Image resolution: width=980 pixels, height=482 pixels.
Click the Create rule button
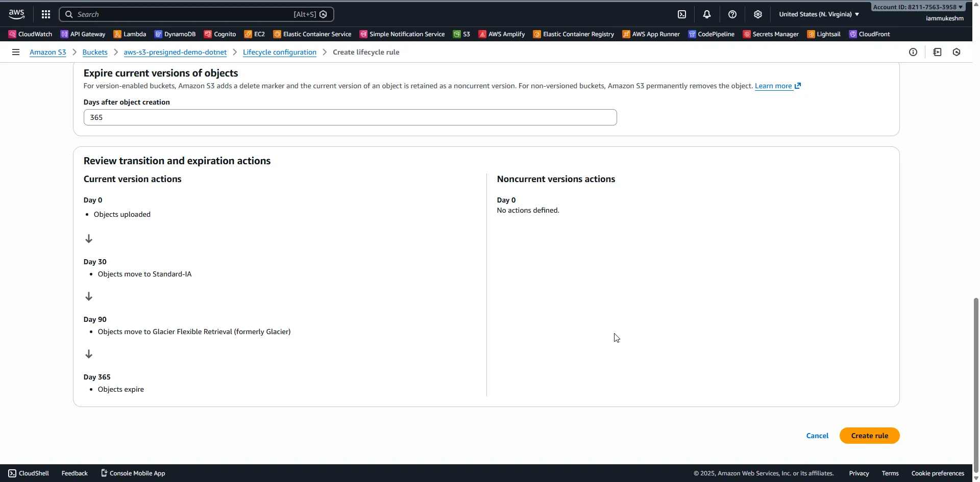[x=870, y=436]
